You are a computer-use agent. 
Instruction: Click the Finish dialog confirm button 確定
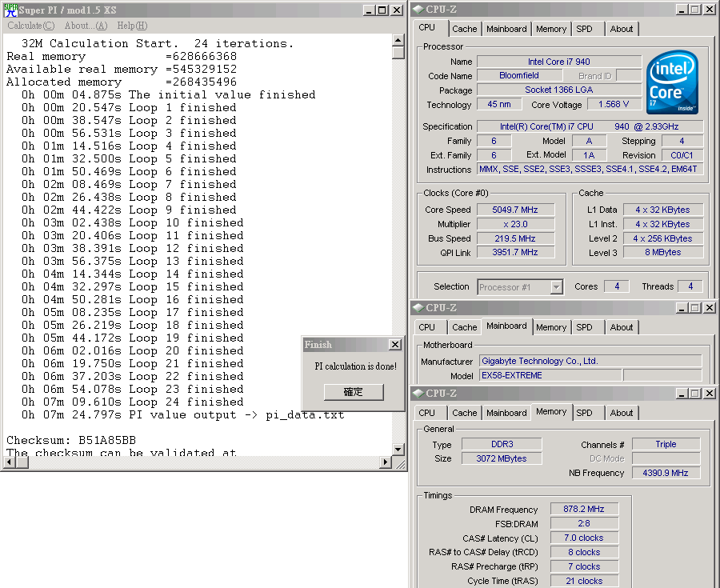[x=354, y=392]
